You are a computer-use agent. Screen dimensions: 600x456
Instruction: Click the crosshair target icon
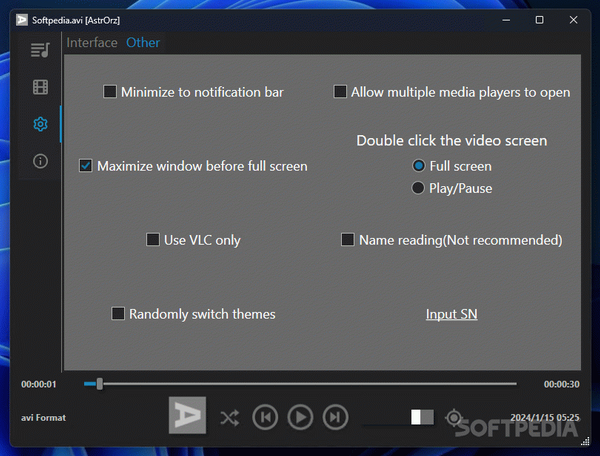(454, 417)
